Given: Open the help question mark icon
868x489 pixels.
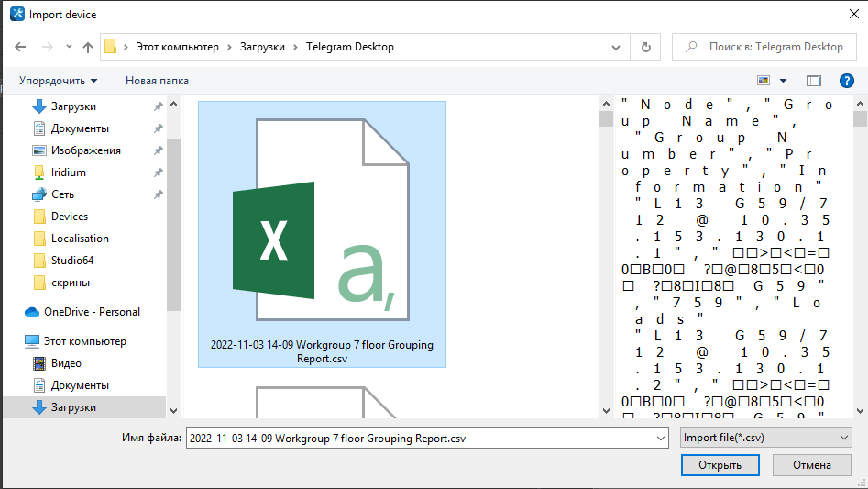Looking at the screenshot, I should [847, 81].
